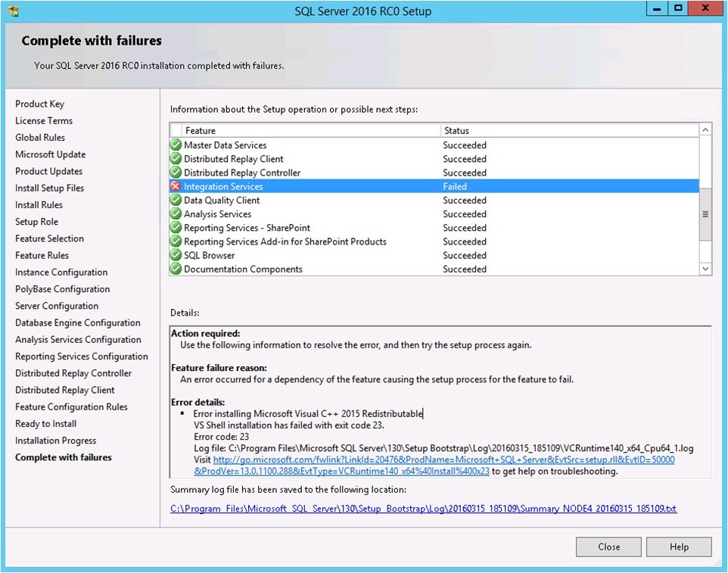This screenshot has height=573, width=728.
Task: Click the green check icon beside SQL Browser
Action: pyautogui.click(x=176, y=255)
